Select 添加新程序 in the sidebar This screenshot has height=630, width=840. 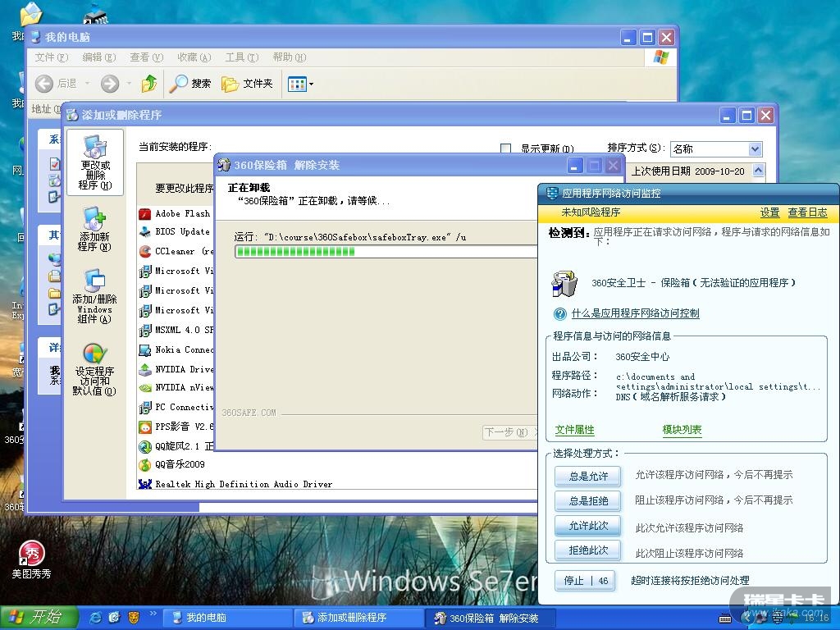pyautogui.click(x=95, y=229)
